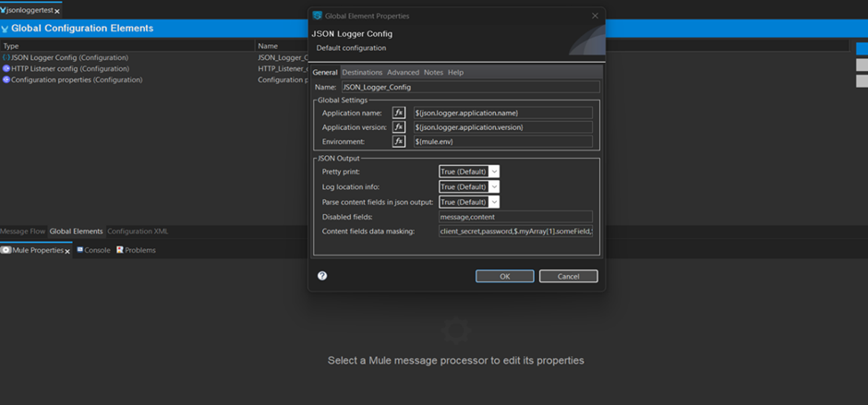Select HTTP Listener config entry
The height and width of the screenshot is (405, 868).
pos(69,68)
